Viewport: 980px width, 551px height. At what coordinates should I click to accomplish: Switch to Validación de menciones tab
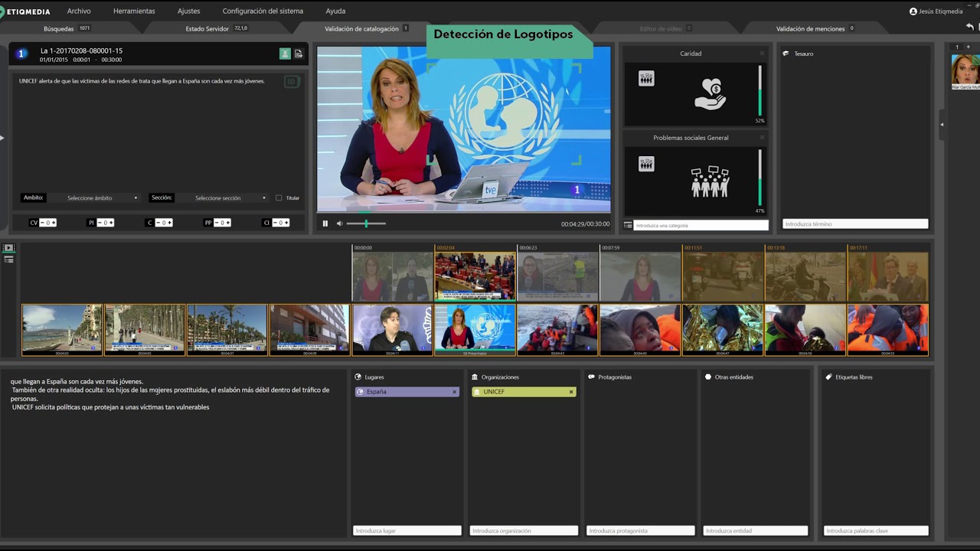[x=815, y=28]
